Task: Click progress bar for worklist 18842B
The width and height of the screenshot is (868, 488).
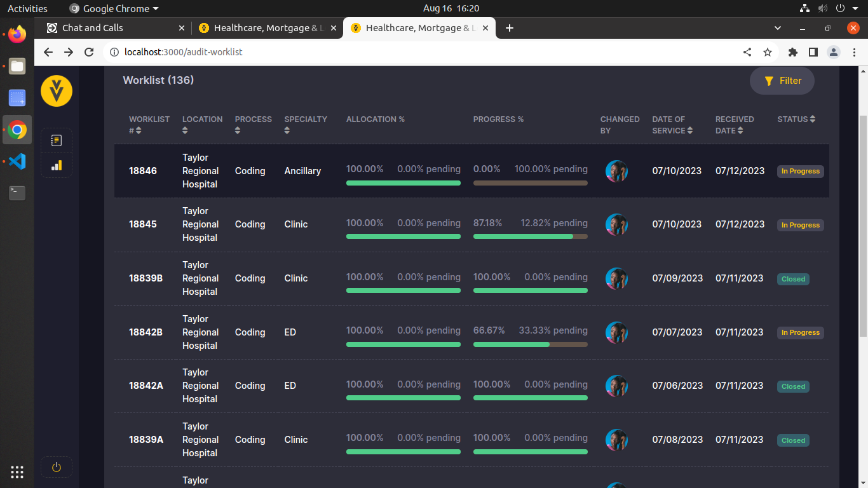Action: 530,344
